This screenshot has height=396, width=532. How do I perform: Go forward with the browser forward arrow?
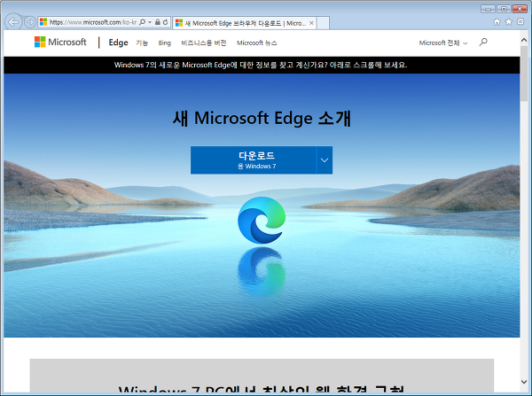30,22
